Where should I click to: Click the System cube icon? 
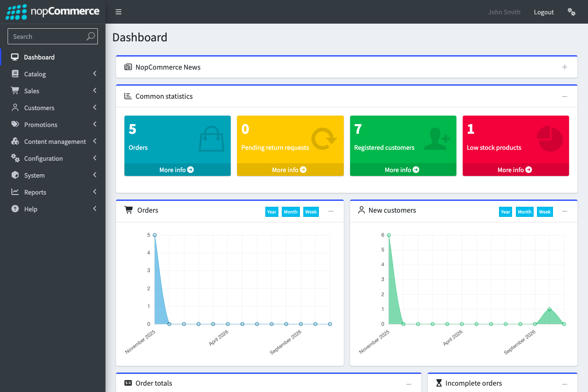pos(15,175)
